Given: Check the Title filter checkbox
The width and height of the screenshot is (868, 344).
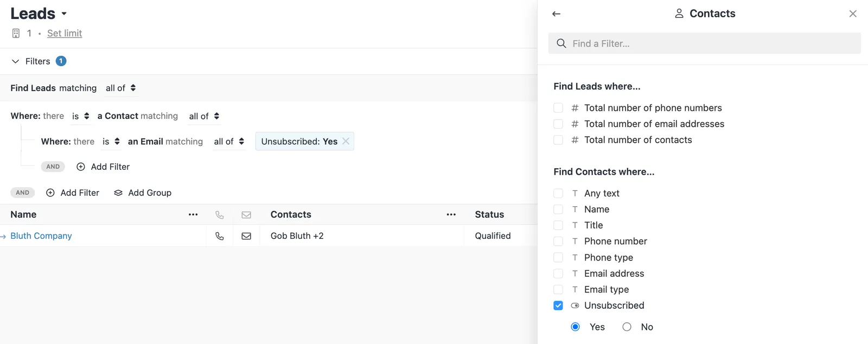Looking at the screenshot, I should point(558,225).
